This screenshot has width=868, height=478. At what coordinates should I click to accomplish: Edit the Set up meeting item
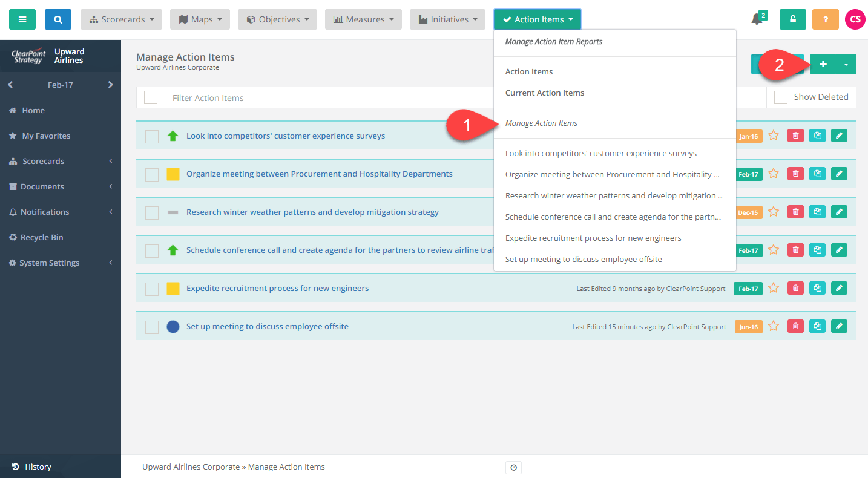[839, 326]
